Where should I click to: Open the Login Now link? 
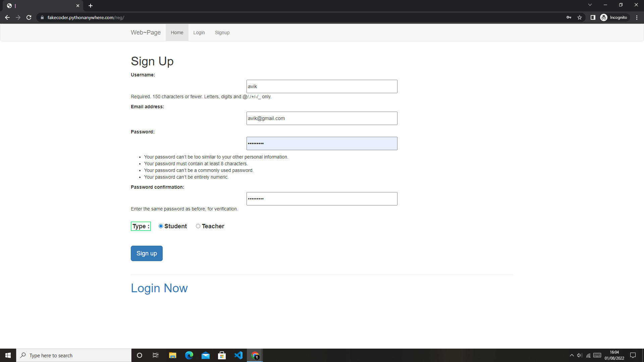pyautogui.click(x=159, y=288)
